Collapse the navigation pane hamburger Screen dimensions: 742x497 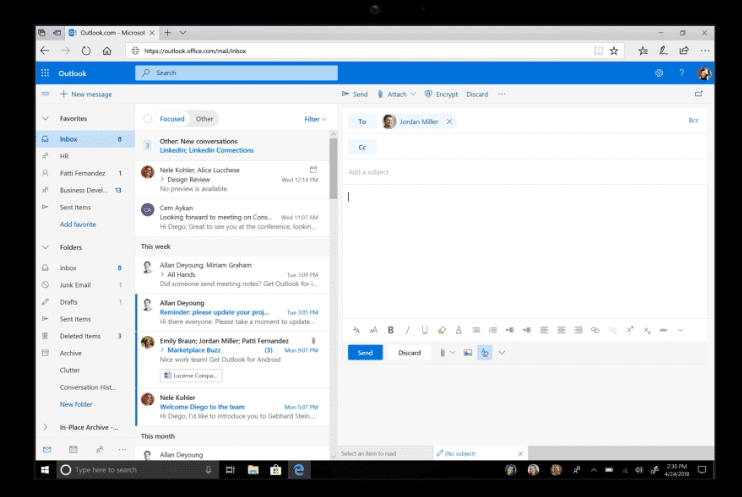coord(45,94)
